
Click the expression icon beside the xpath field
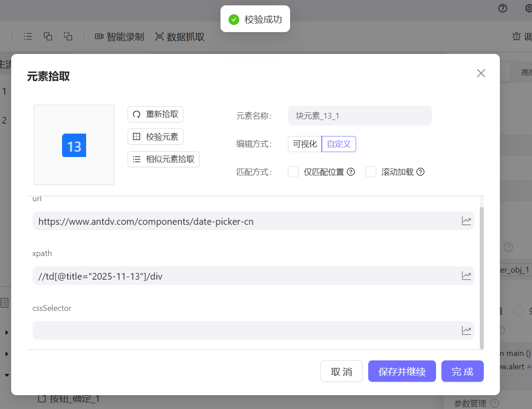click(466, 276)
